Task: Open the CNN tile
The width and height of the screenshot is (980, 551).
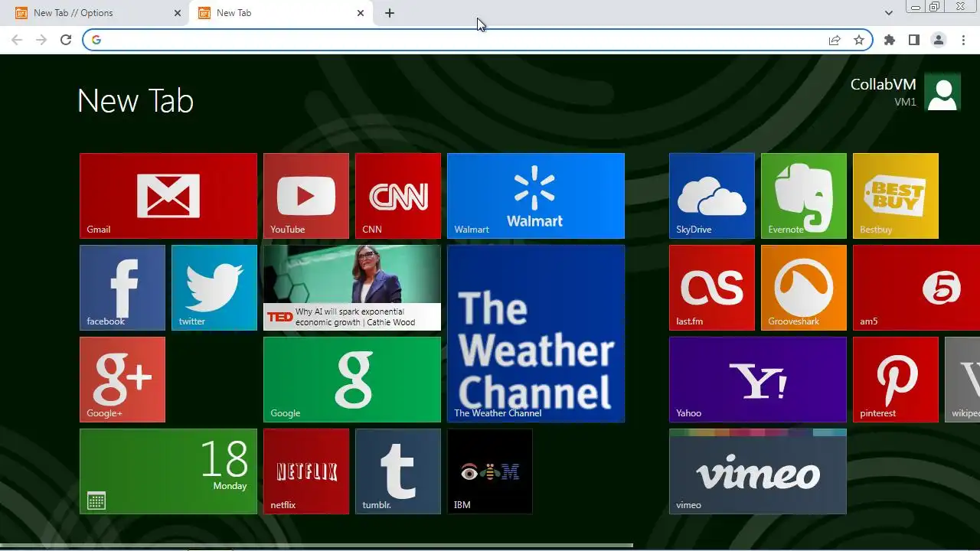Action: [x=398, y=196]
